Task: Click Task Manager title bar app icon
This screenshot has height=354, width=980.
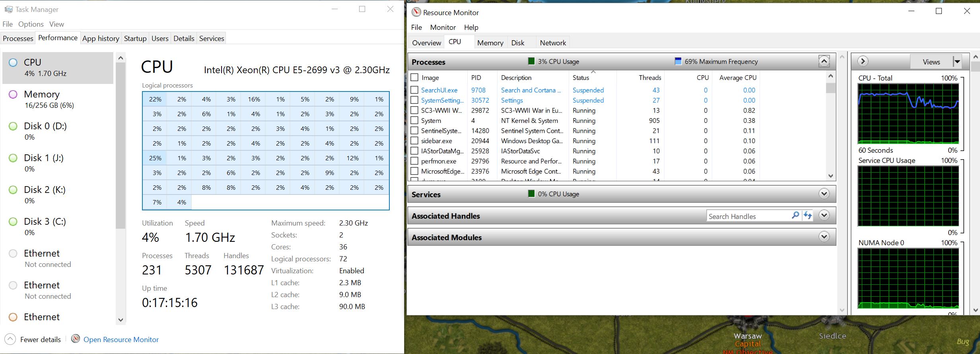Action: (8, 9)
